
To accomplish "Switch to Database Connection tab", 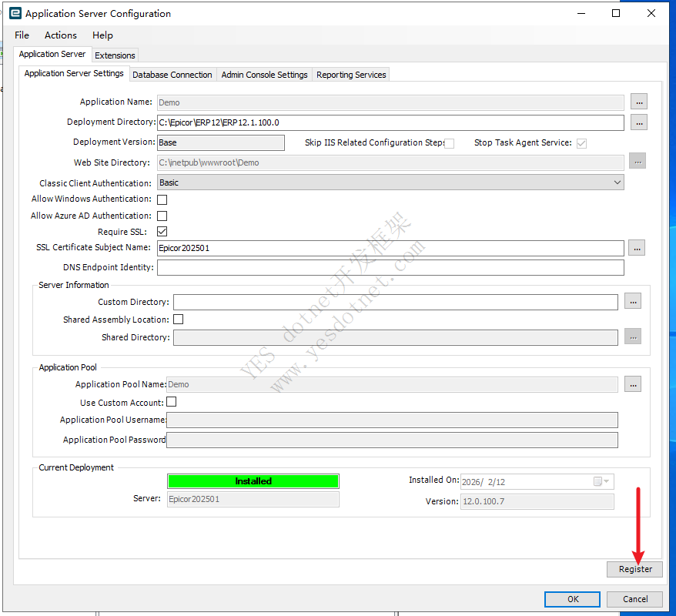I will [x=172, y=75].
